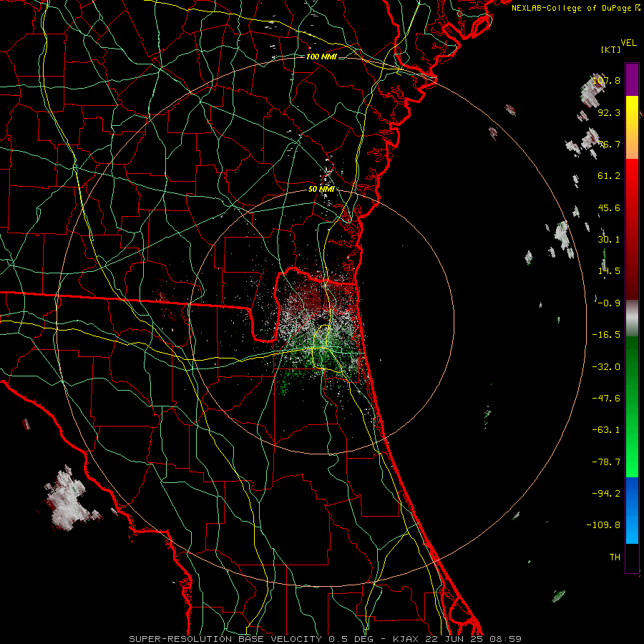Pick the purple segment of velocity scale
Screen dimensions: 644x644
(632, 79)
